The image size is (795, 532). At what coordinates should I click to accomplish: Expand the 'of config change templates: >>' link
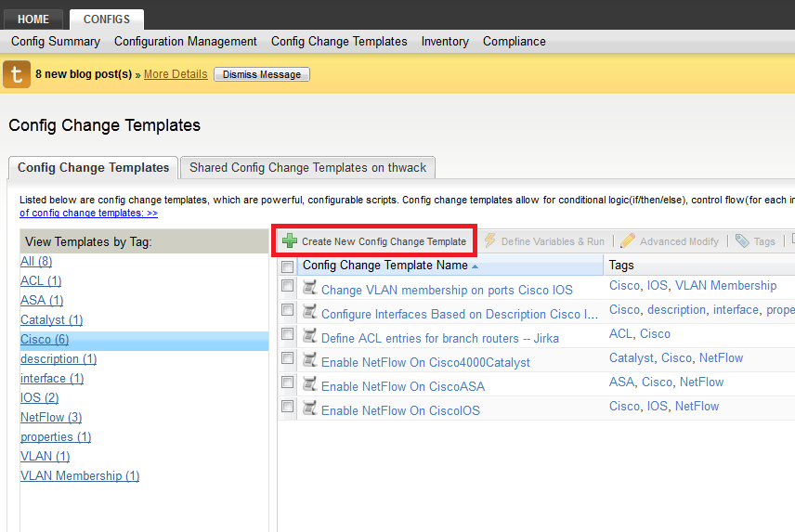pyautogui.click(x=88, y=213)
